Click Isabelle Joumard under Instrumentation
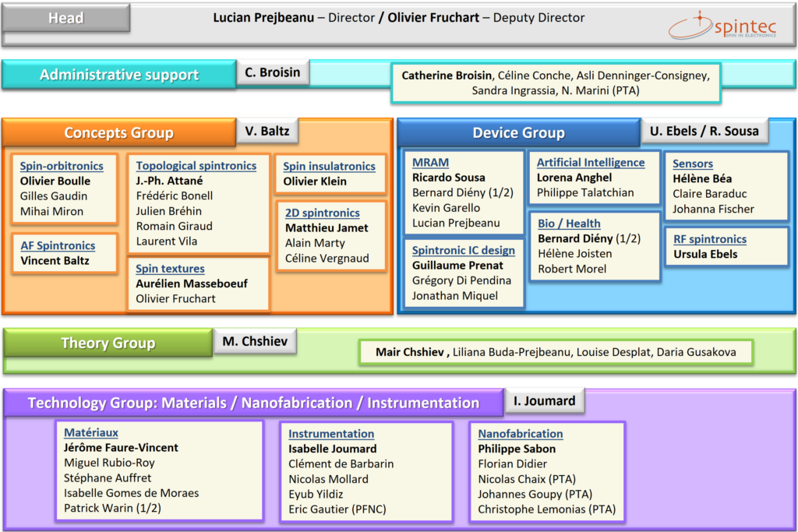 (332, 449)
